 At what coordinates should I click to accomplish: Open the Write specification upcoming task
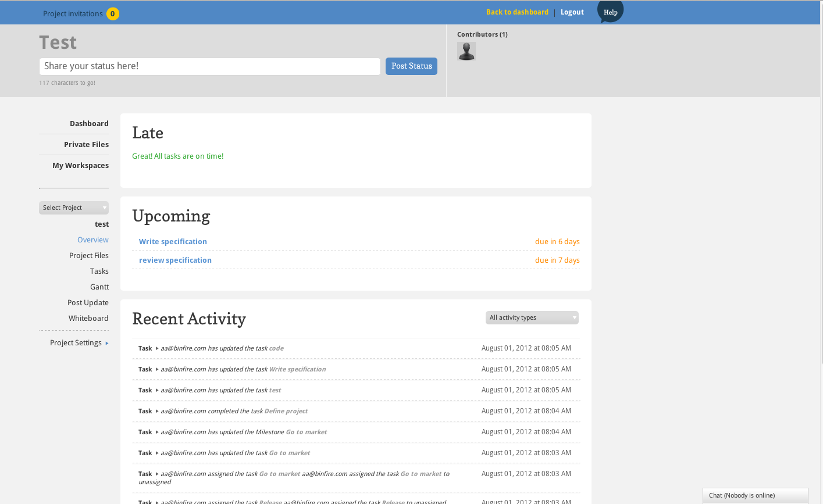point(173,241)
